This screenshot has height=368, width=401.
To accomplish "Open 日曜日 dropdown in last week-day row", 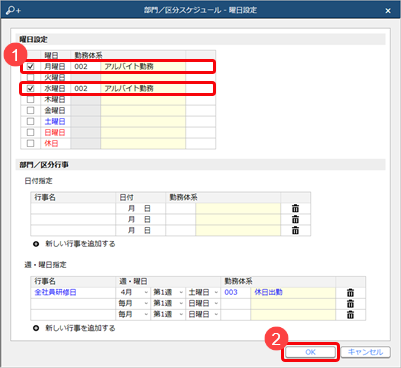I will [203, 315].
